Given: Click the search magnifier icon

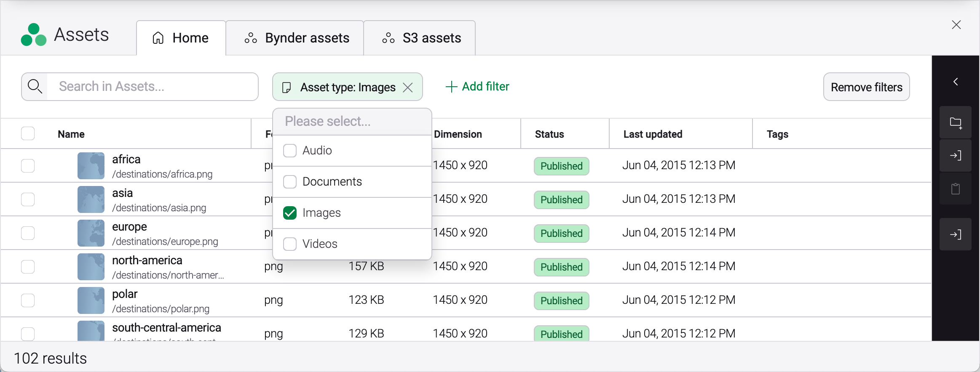Looking at the screenshot, I should click(35, 87).
